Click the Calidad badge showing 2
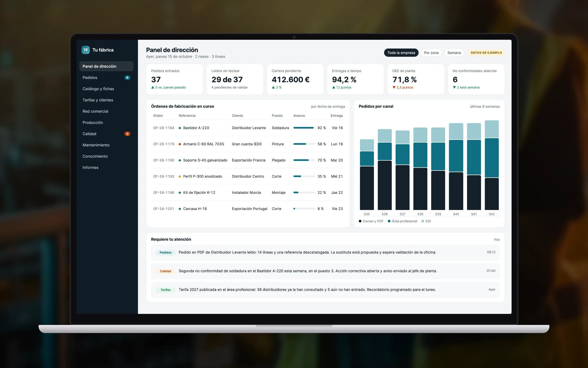Screen dimensions: 588x368 click(x=127, y=134)
